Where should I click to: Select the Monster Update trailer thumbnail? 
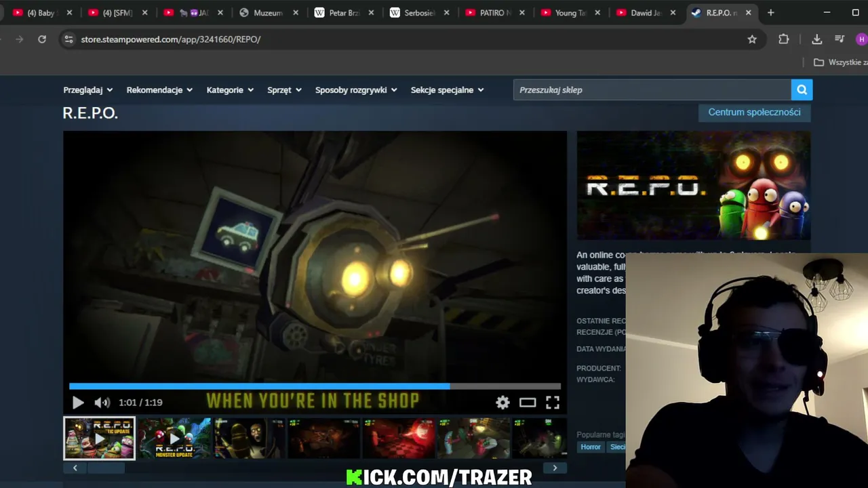pos(174,439)
